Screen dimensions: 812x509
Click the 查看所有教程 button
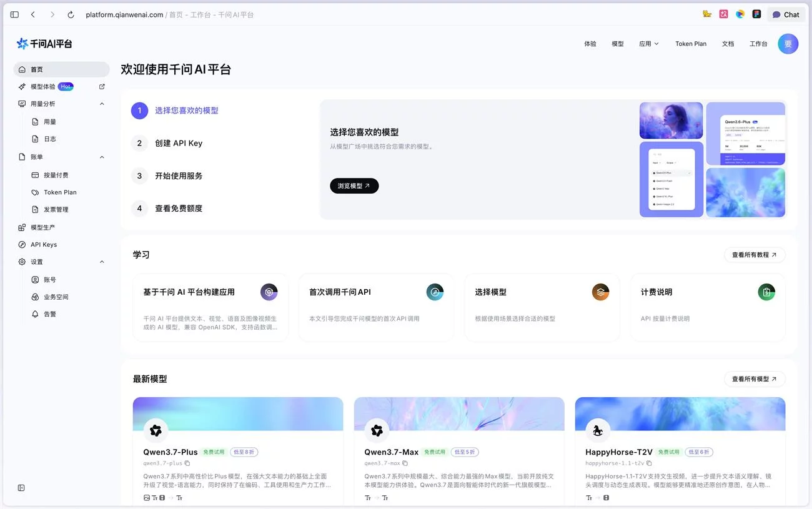[x=755, y=255]
